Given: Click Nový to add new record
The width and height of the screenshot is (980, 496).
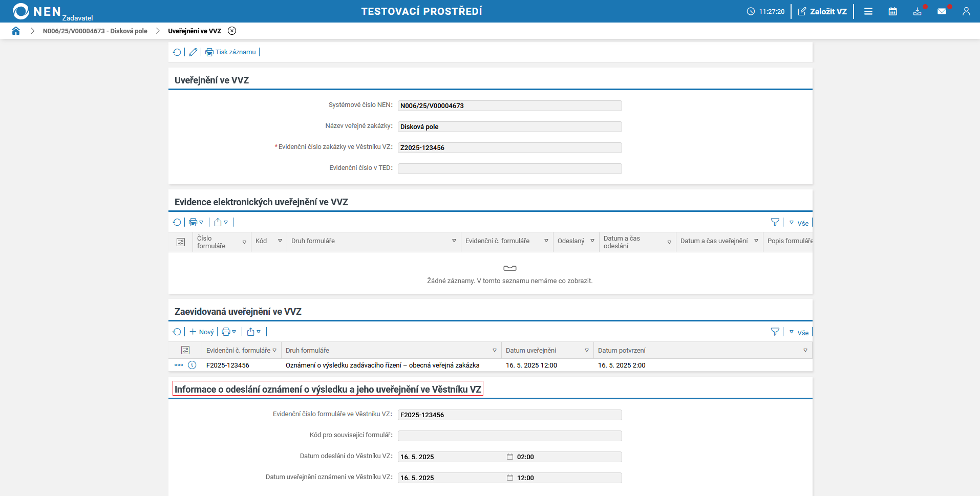Looking at the screenshot, I should 202,332.
